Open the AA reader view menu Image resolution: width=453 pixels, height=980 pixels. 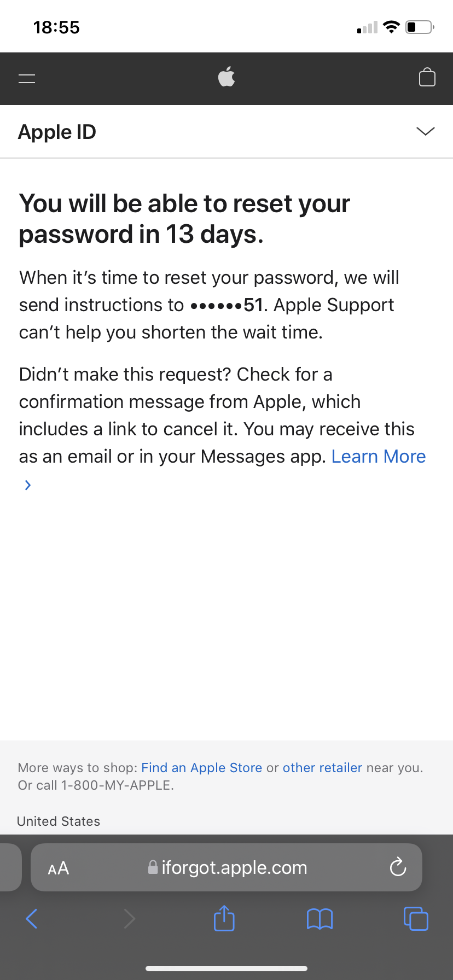coord(59,868)
